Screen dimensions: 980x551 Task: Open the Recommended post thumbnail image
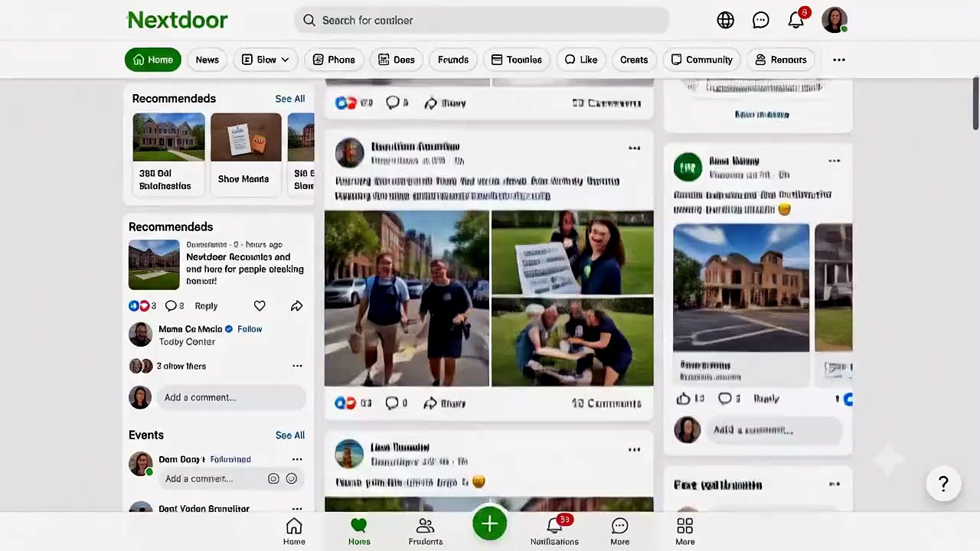tap(154, 265)
